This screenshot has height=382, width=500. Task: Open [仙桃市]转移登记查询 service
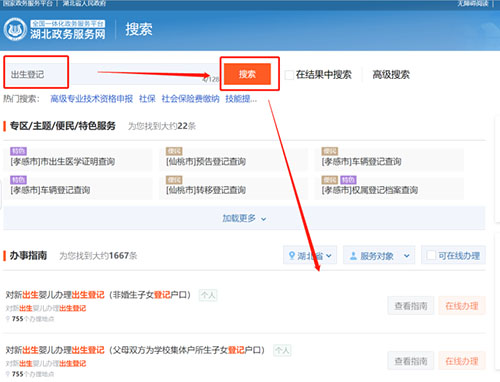(206, 190)
